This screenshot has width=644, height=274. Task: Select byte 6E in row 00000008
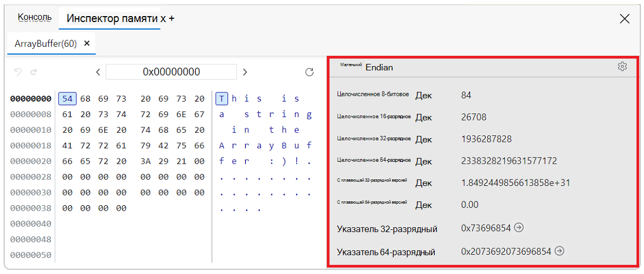click(x=181, y=114)
